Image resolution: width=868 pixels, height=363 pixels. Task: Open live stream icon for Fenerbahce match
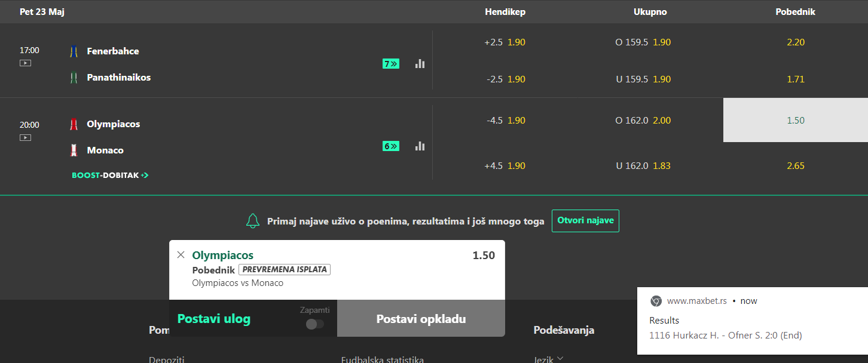25,63
